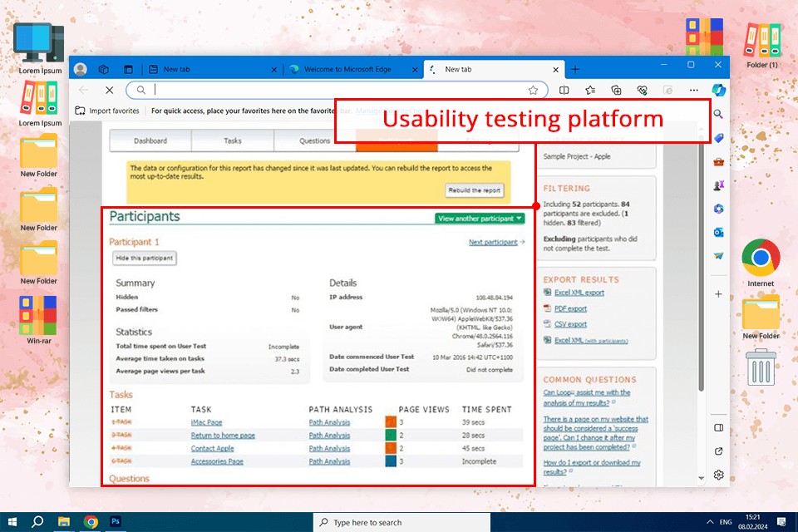Click the sidebar search icon
Viewport: 798px width, 532px height.
pos(718,114)
